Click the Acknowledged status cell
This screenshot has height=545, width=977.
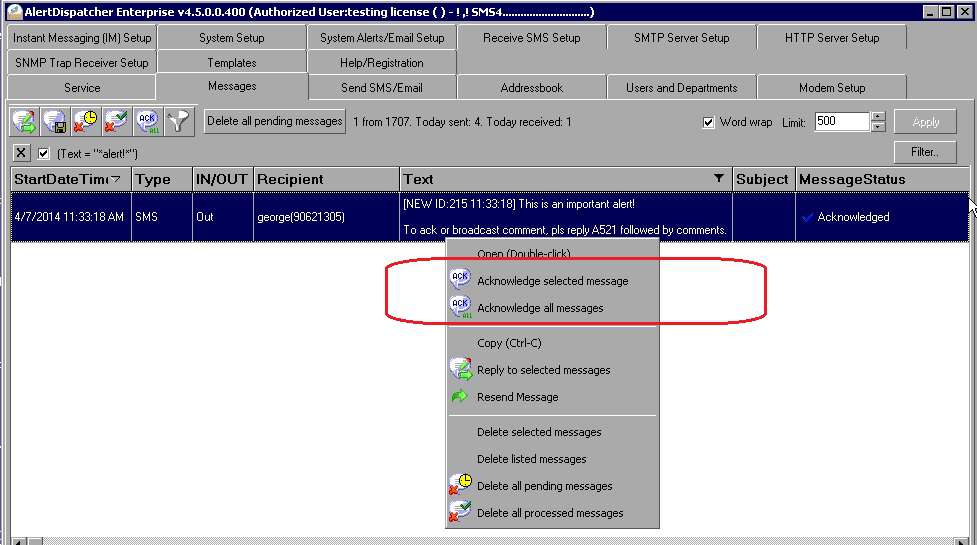tap(882, 217)
